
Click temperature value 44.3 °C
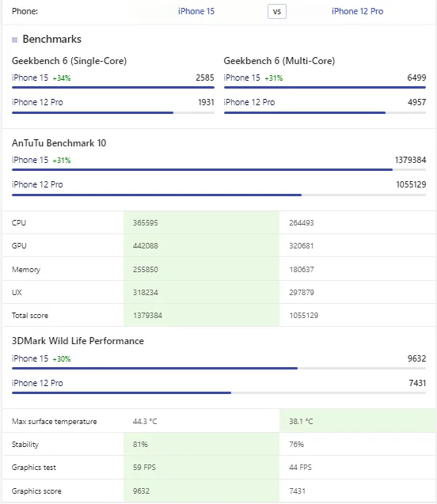145,422
